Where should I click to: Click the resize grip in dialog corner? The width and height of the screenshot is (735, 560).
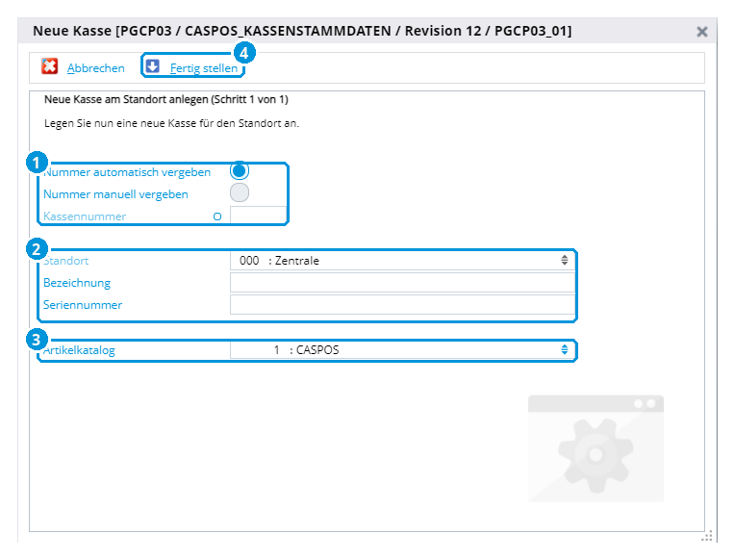[707, 536]
